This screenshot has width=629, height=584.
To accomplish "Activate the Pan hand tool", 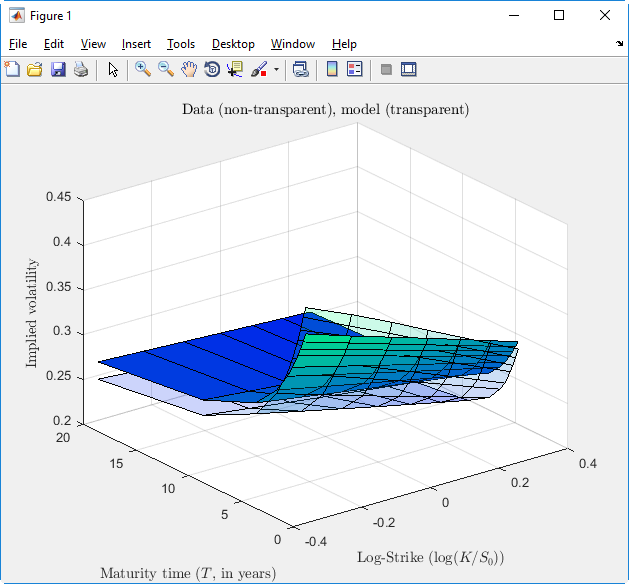I will (189, 69).
